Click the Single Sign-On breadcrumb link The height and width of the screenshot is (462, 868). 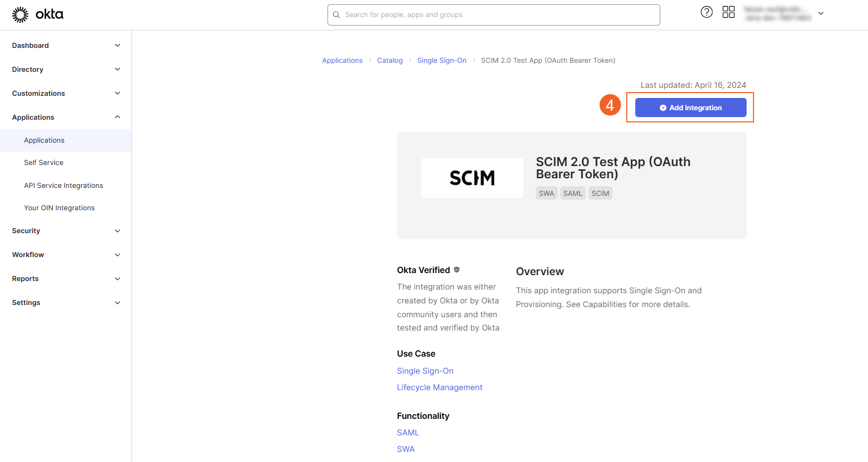[x=441, y=61]
